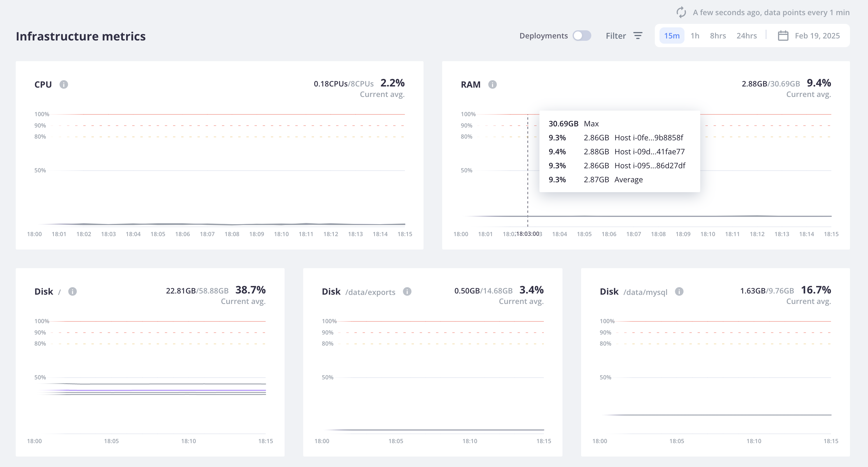
Task: Open the Disk /data/exports info icon
Action: [407, 291]
